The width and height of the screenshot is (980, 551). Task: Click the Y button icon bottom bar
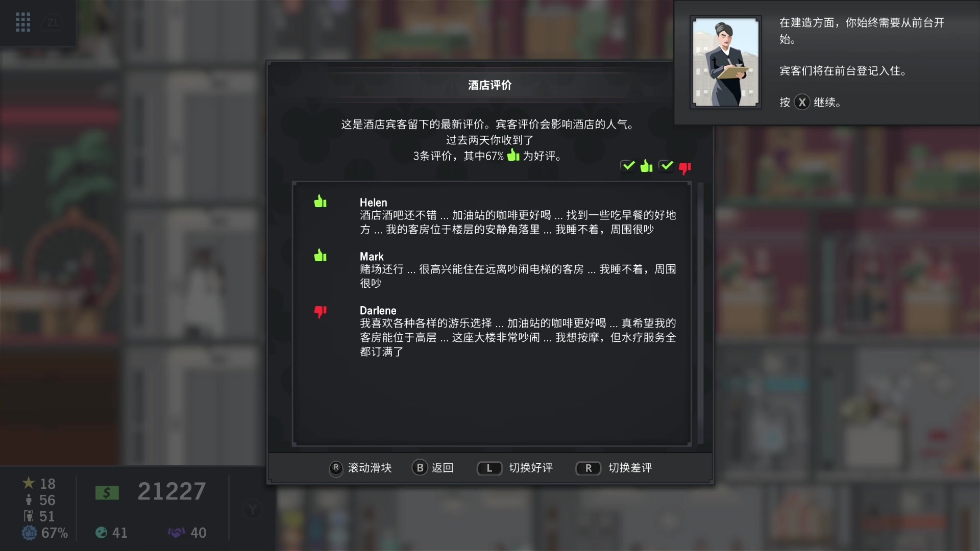click(253, 509)
